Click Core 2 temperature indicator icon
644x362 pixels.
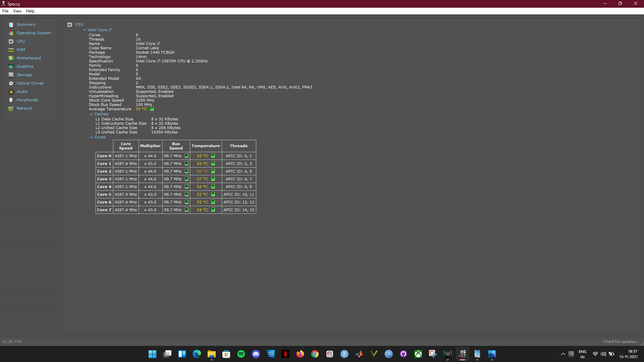213,171
